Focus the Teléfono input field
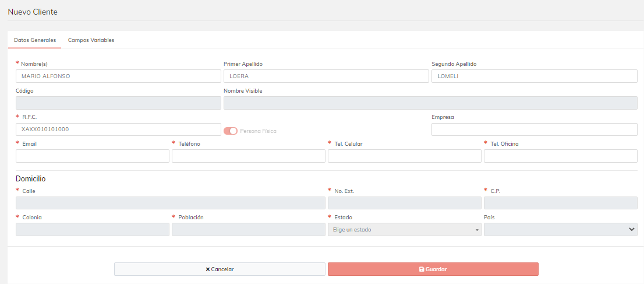 (x=249, y=156)
